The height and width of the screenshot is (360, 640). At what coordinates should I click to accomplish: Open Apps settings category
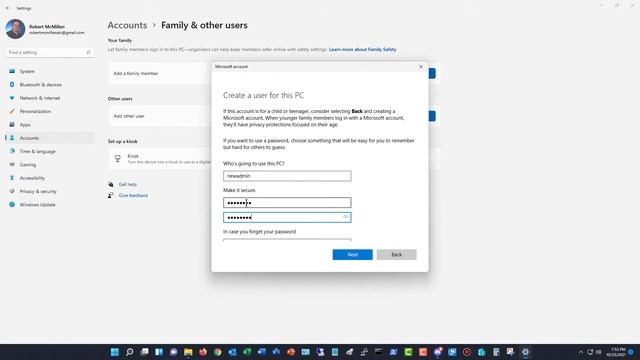point(50,124)
